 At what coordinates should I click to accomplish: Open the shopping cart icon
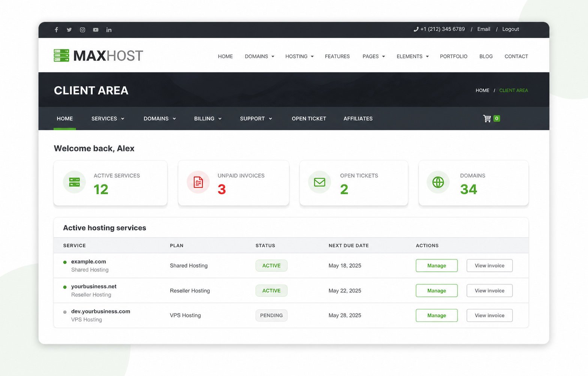click(x=487, y=118)
